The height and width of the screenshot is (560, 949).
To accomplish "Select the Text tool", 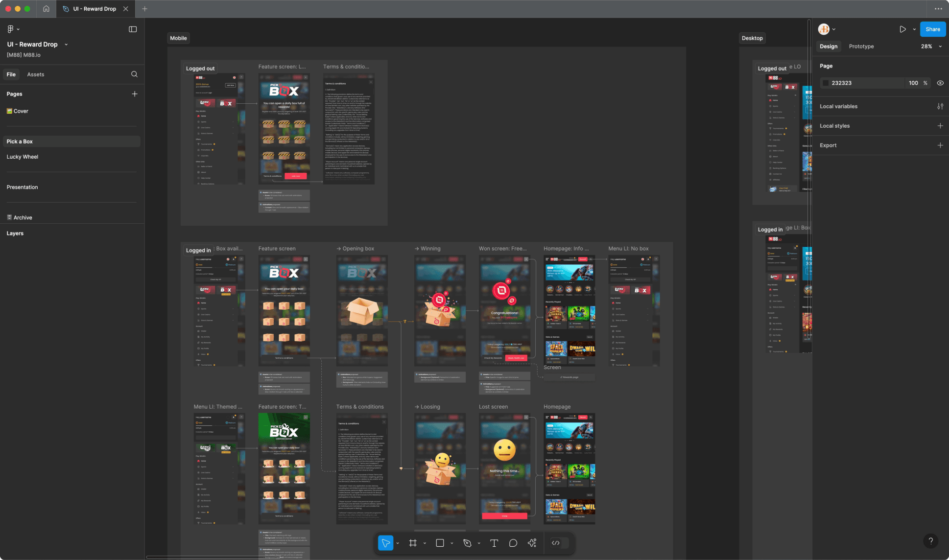I will pos(494,543).
